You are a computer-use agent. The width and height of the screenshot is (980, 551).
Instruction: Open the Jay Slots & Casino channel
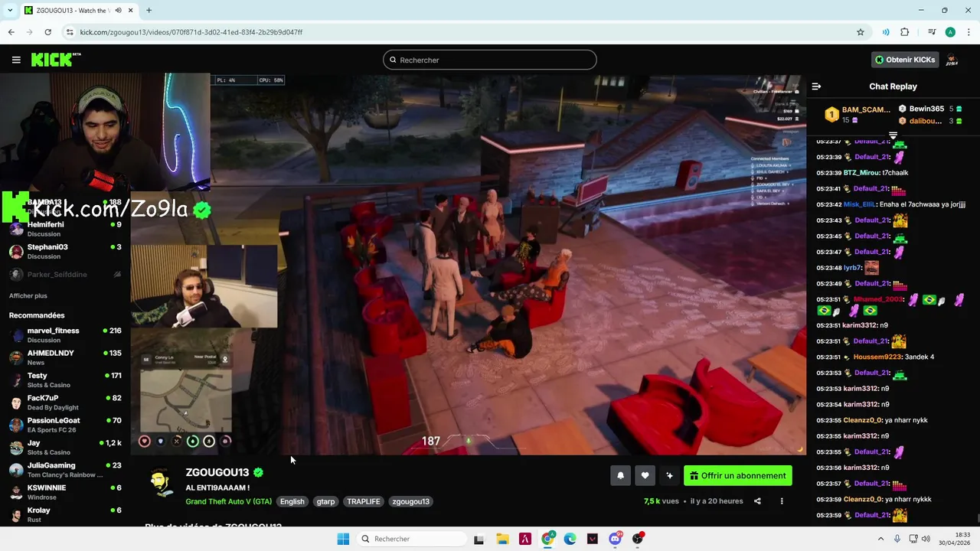click(65, 447)
